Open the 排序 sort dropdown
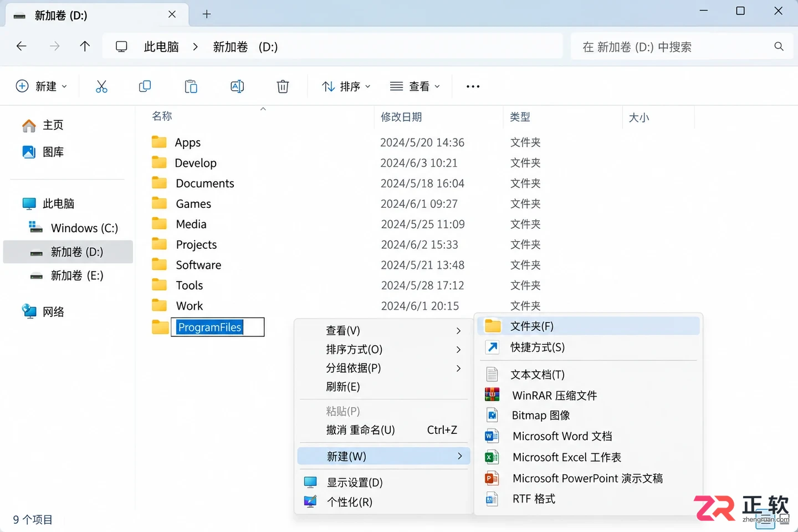The image size is (798, 532). click(x=346, y=86)
